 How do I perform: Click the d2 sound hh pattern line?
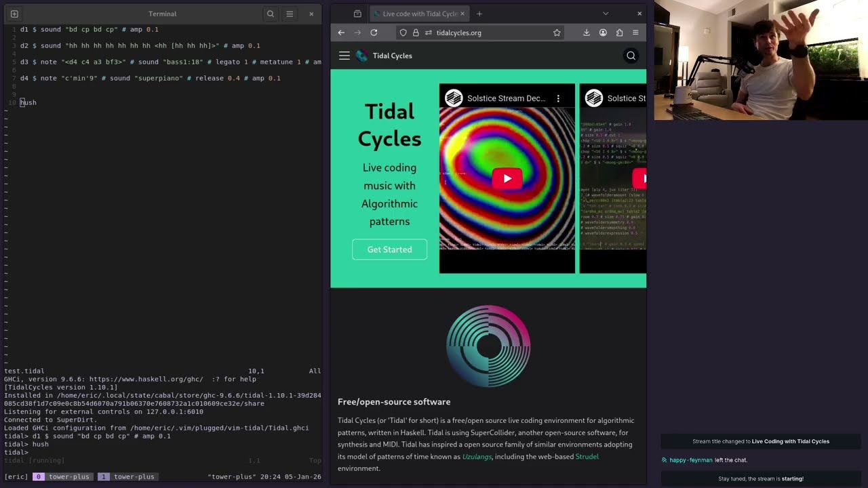point(140,45)
